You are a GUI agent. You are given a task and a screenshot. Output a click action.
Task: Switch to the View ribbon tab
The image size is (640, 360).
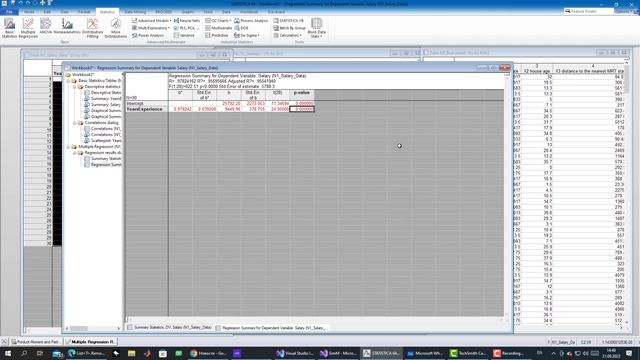point(65,12)
